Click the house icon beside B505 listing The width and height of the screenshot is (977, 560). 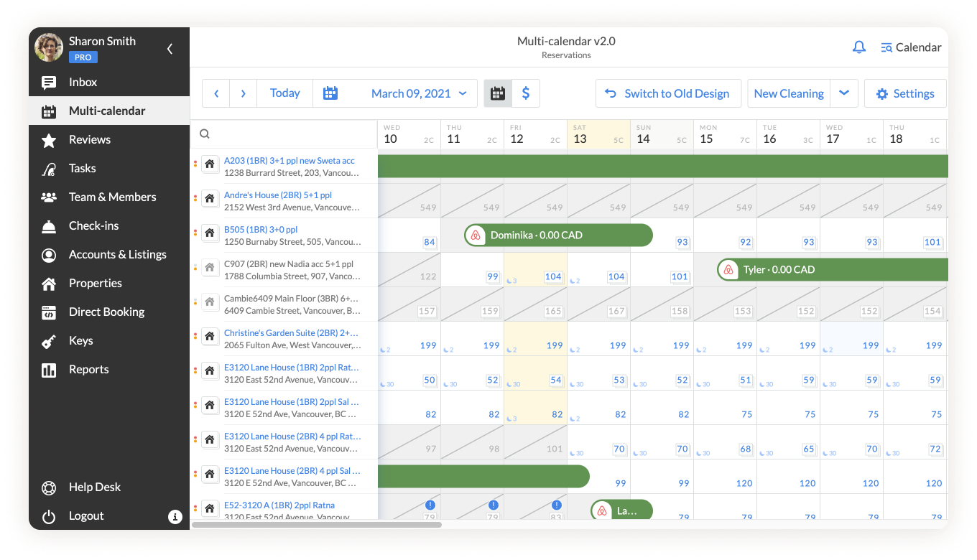tap(210, 233)
